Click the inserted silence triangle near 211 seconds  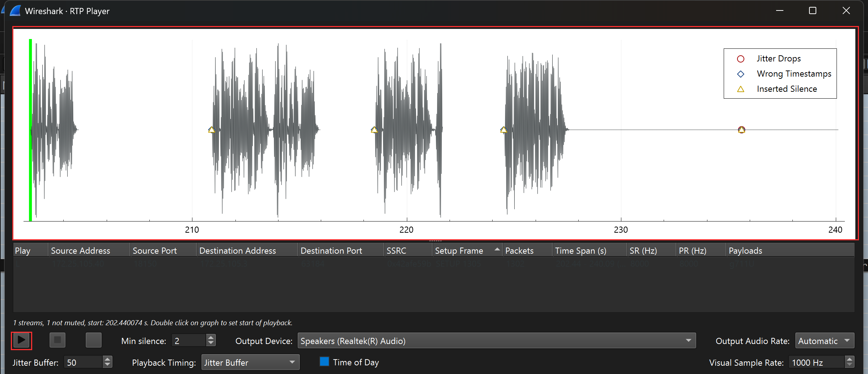212,130
